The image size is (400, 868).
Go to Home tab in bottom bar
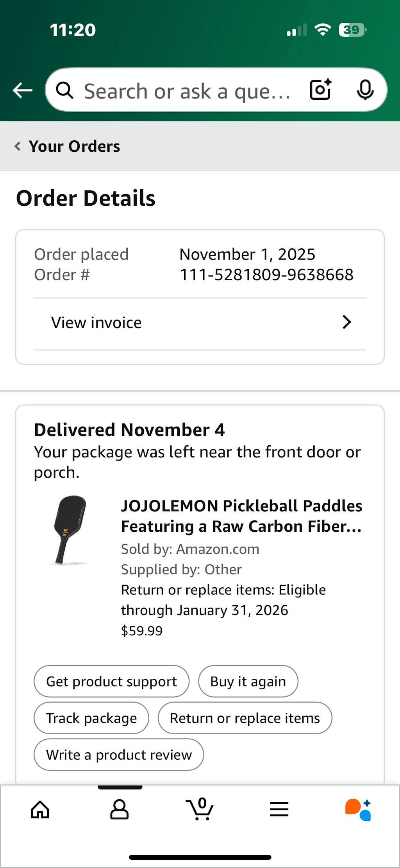tap(40, 809)
